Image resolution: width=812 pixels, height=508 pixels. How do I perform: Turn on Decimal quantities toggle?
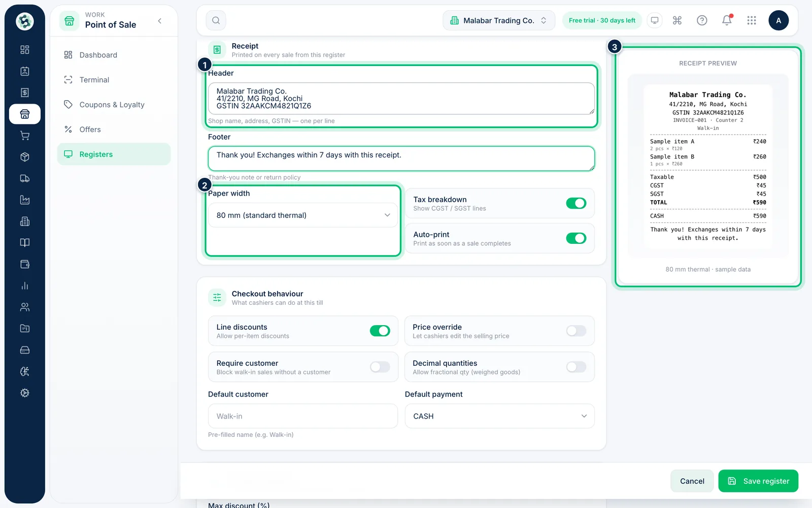coord(576,367)
